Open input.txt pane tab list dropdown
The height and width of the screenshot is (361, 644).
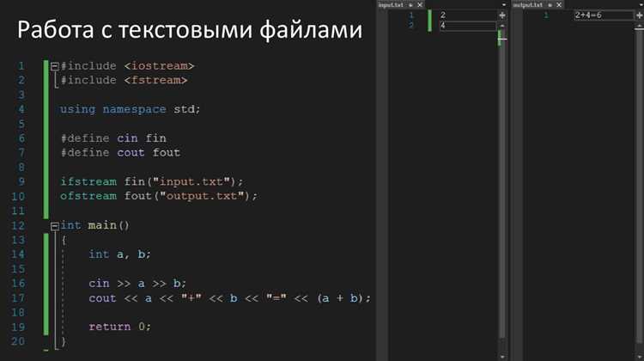pos(503,5)
